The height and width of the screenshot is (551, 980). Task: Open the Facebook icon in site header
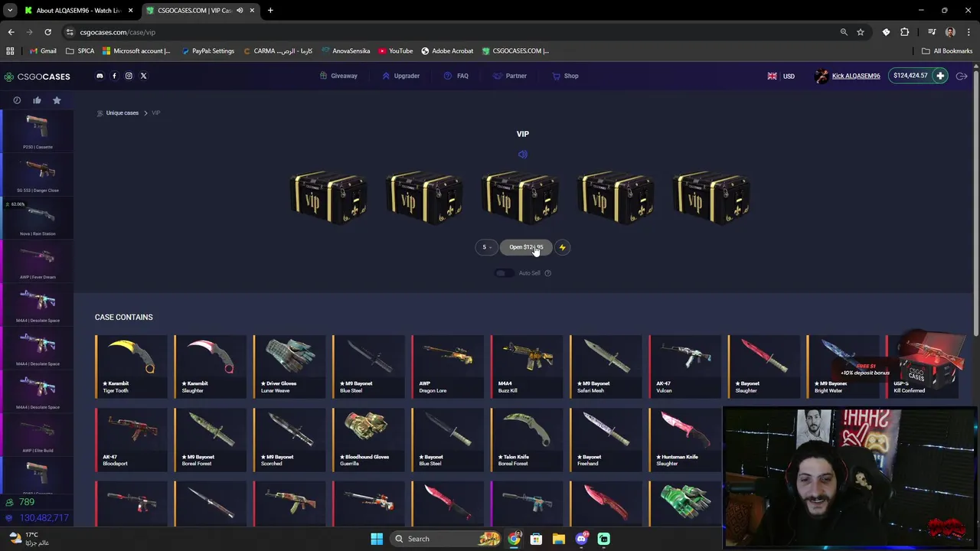click(x=114, y=76)
